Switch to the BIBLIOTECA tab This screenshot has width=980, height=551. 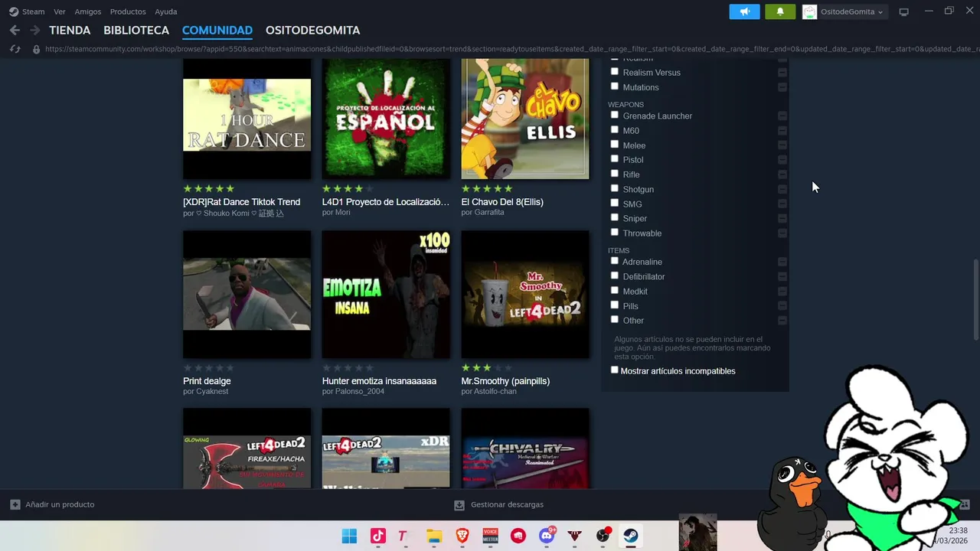[x=136, y=31]
